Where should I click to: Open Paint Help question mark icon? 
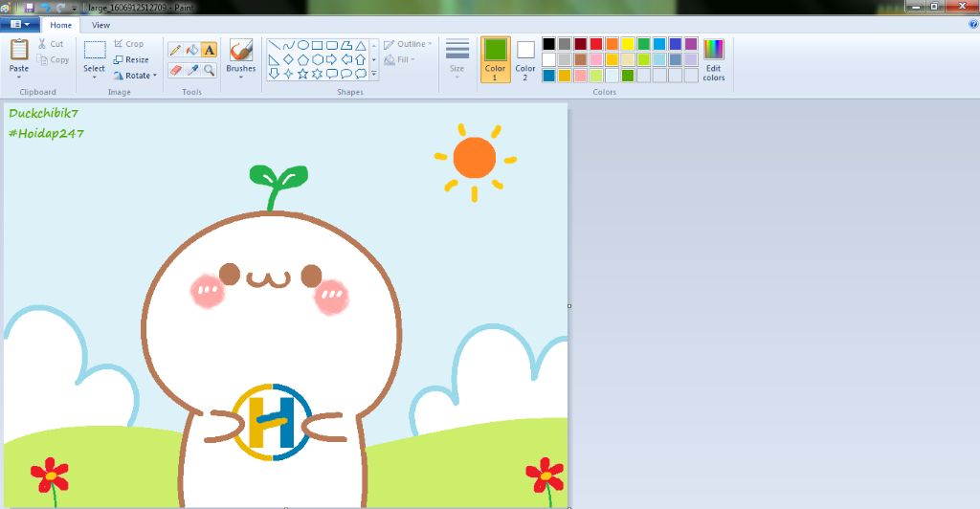coord(973,24)
